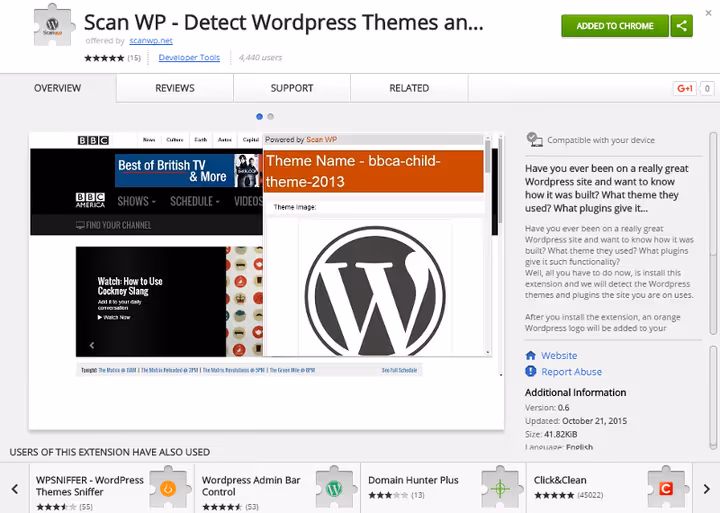Viewport: 720px width, 513px height.
Task: Open the Related tab
Action: pyautogui.click(x=409, y=88)
